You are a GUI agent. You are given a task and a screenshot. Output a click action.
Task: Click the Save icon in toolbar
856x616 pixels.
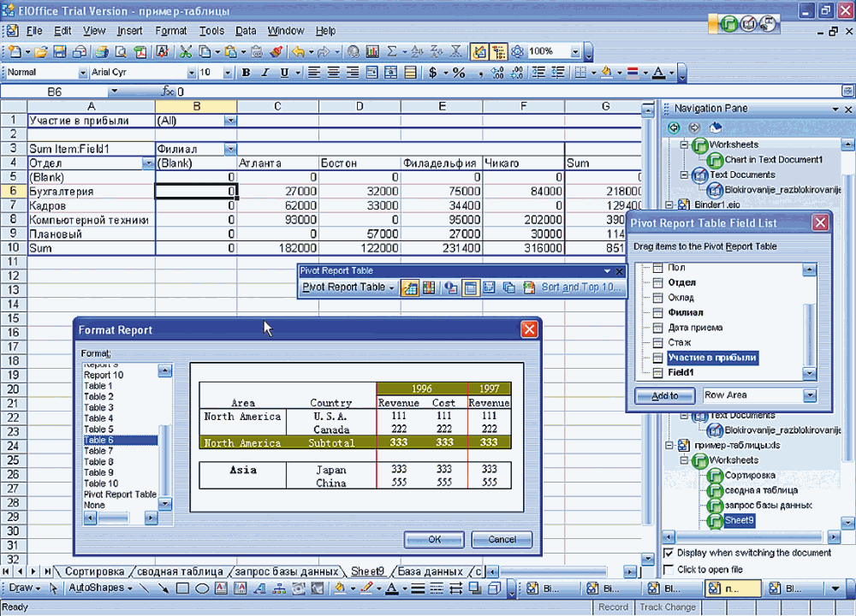coord(61,51)
